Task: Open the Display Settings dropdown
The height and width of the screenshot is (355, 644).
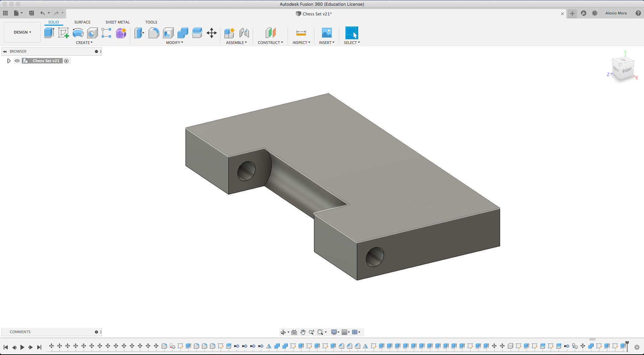Action: (335, 332)
